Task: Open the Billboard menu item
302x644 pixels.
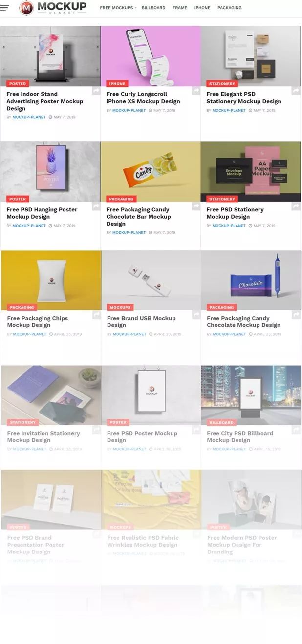Action: [x=153, y=8]
